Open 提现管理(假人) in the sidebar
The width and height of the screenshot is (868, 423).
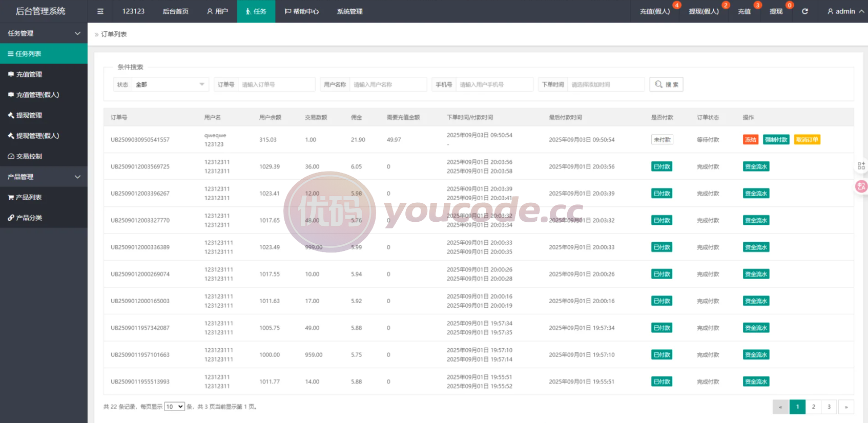tap(44, 136)
